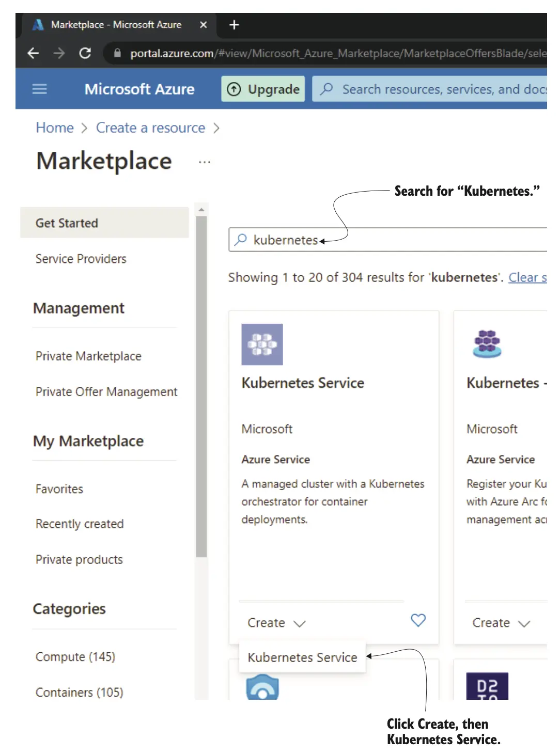Select Kubernetes Service from Create menu

click(302, 657)
